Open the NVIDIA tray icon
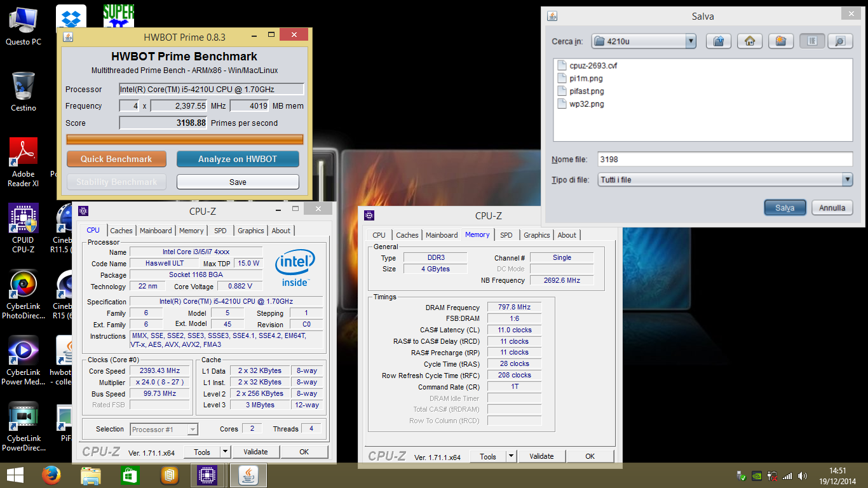 pyautogui.click(x=757, y=475)
